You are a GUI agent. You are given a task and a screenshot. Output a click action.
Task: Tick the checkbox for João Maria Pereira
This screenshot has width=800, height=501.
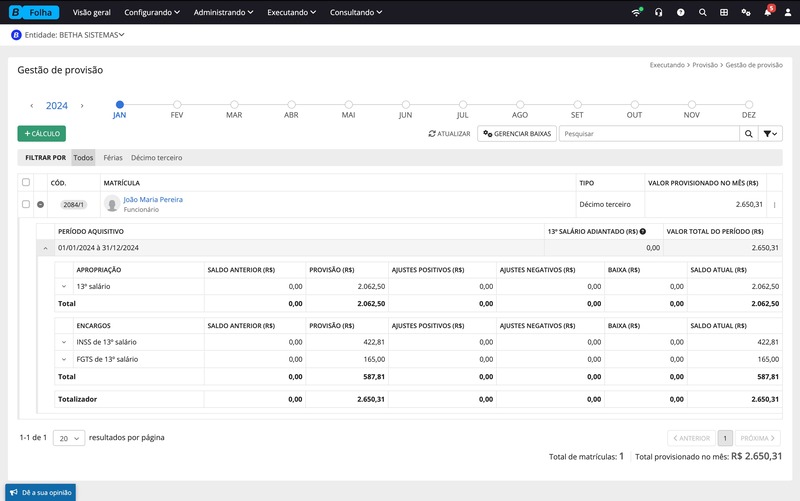pyautogui.click(x=26, y=204)
